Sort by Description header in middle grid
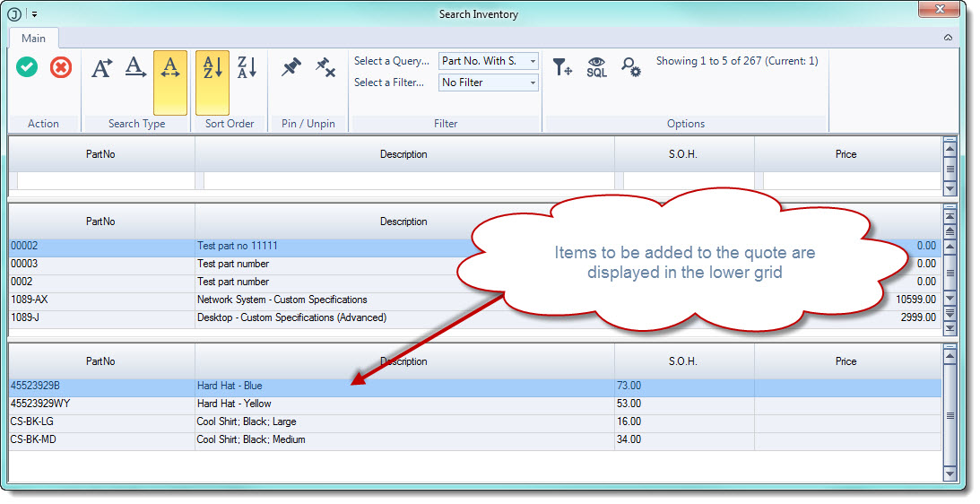Viewport: 980px width, 504px height. point(403,222)
